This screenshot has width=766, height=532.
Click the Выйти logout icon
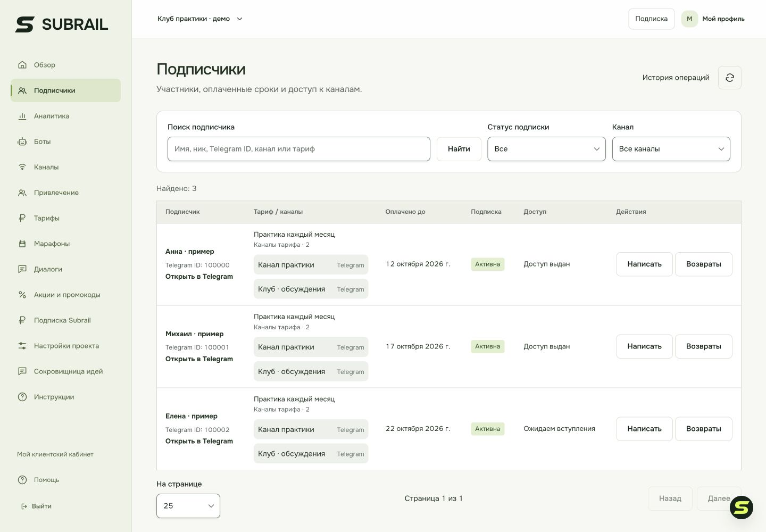coord(24,506)
